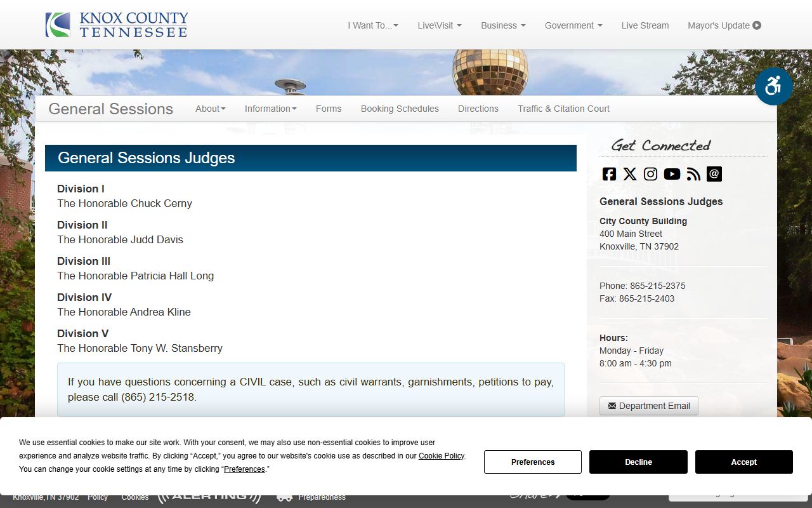Expand the I Want To... menu
The image size is (812, 508).
coord(373,25)
